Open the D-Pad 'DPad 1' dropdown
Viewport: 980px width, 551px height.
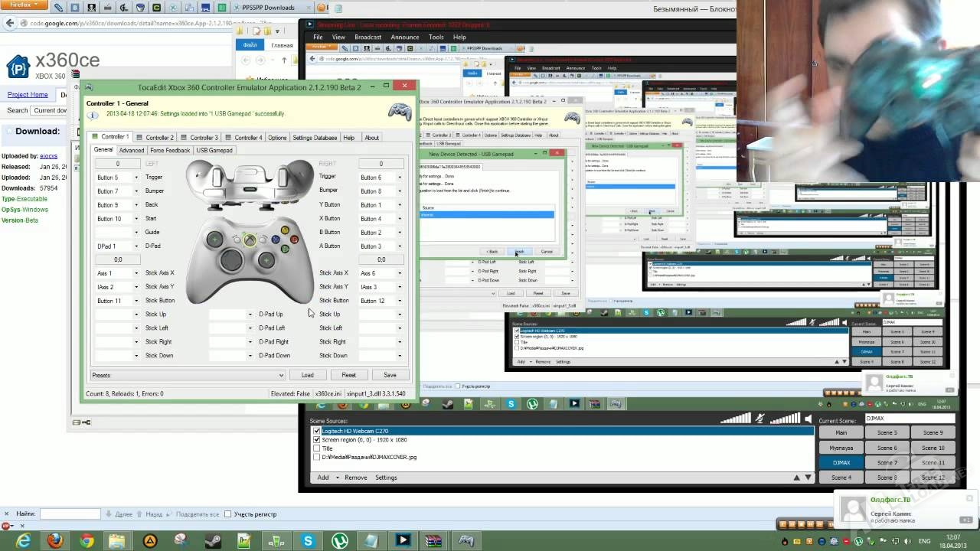[x=138, y=246]
